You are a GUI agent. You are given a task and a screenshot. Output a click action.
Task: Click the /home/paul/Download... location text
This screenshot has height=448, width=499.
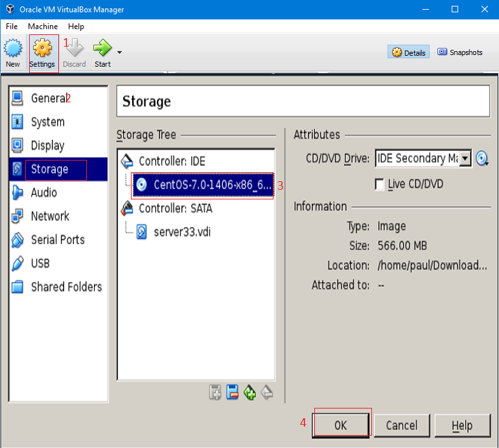point(432,265)
